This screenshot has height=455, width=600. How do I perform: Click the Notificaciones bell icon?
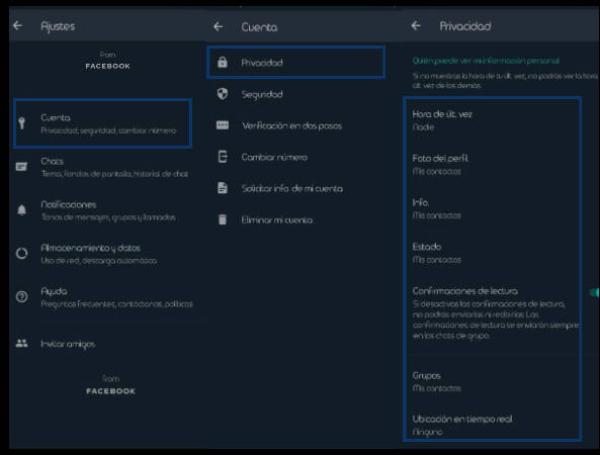pos(22,210)
